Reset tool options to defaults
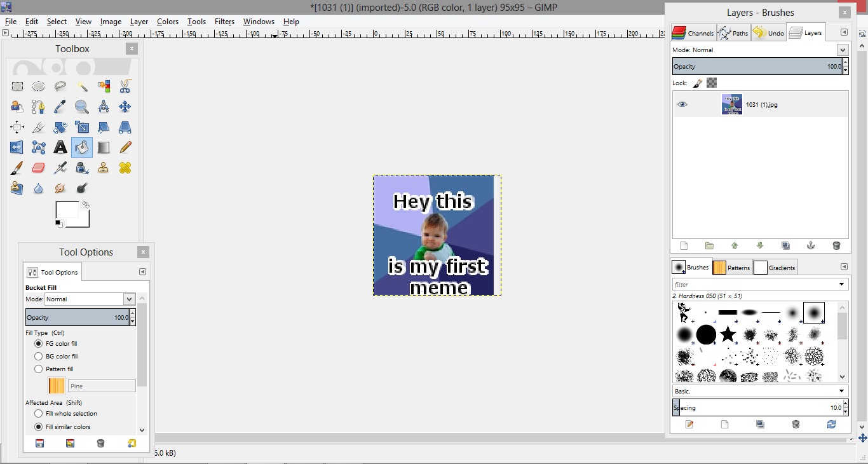Image resolution: width=868 pixels, height=464 pixels. coord(132,443)
